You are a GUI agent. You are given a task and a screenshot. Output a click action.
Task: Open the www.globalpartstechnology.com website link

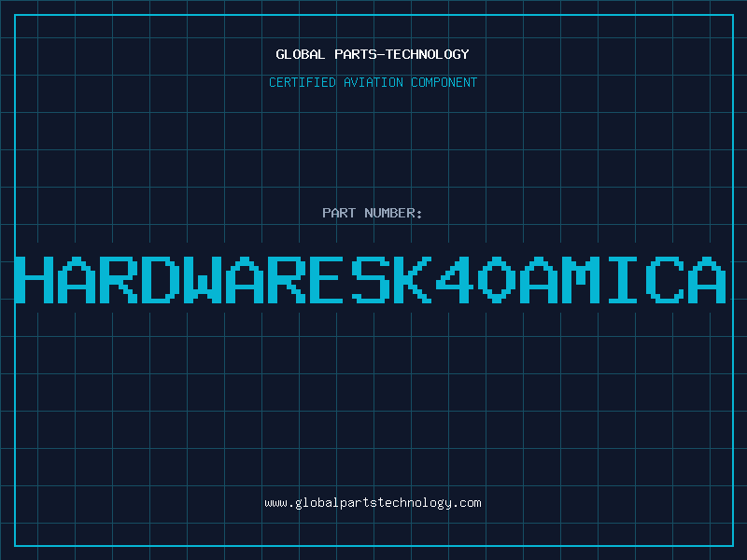coord(373,503)
